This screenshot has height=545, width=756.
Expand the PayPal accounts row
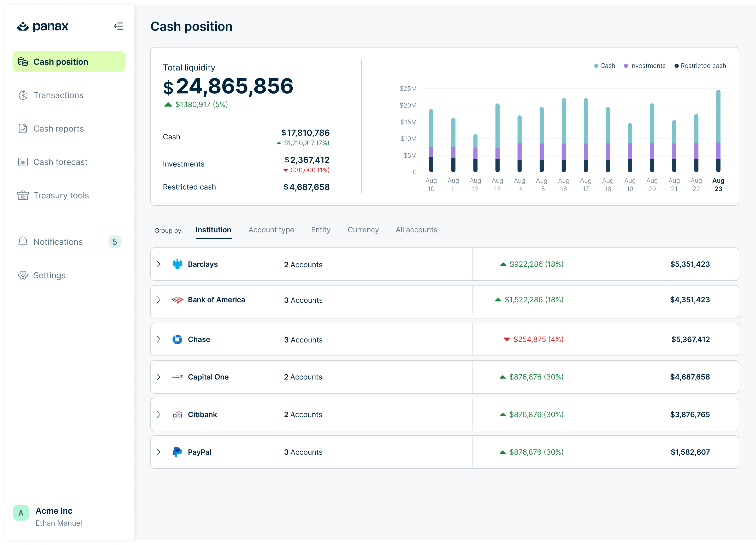point(159,452)
